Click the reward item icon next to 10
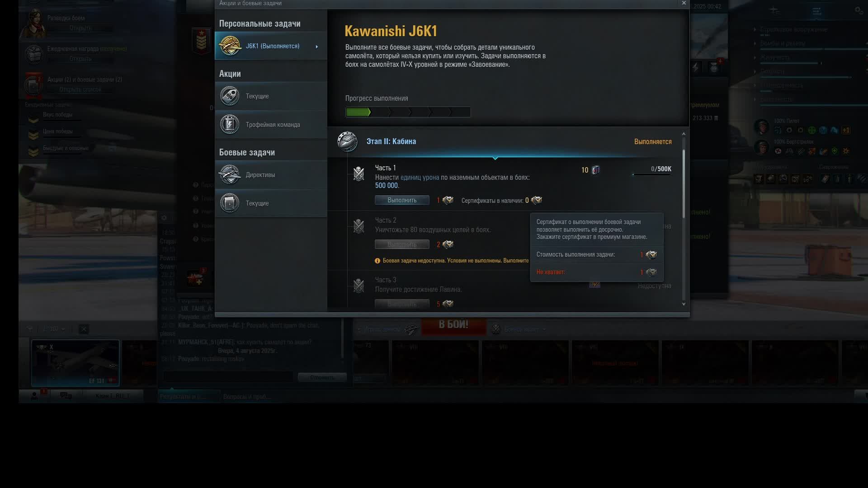868x488 pixels. [x=595, y=170]
